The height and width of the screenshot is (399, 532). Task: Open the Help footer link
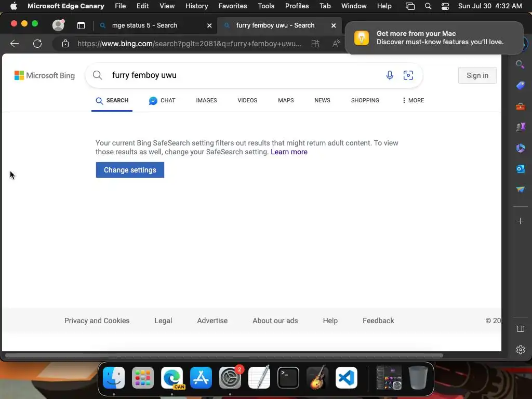click(x=330, y=321)
